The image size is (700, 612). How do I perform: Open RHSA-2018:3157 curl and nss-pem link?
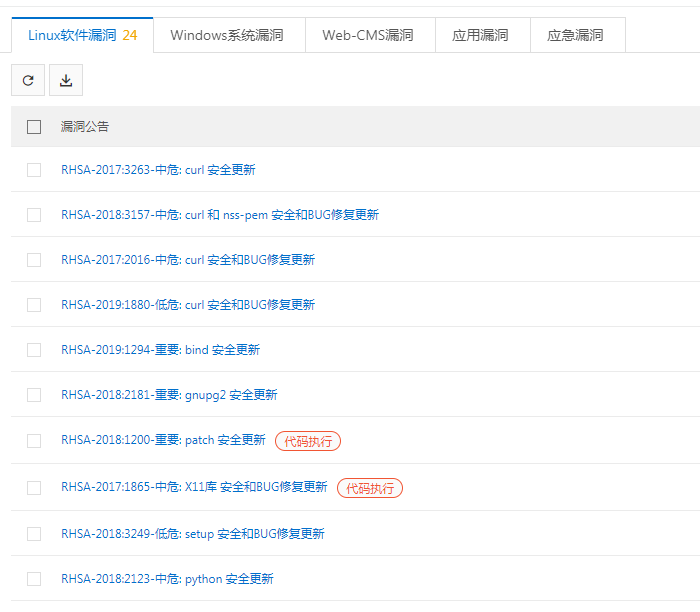click(x=219, y=215)
